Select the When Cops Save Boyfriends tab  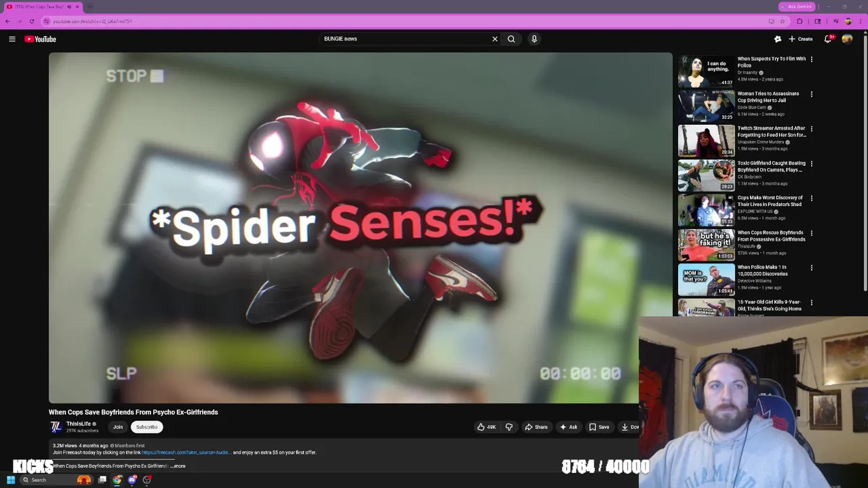tap(41, 7)
